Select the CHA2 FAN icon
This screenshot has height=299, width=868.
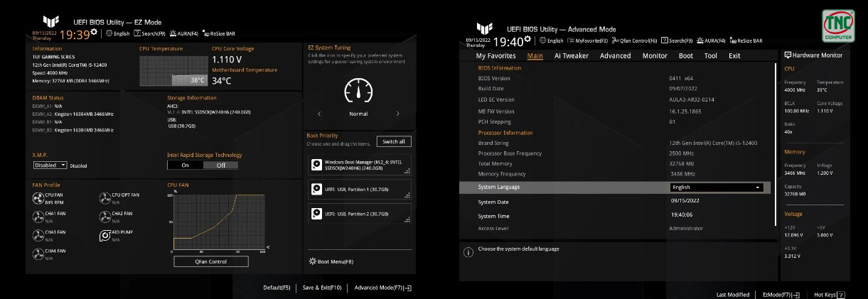105,216
